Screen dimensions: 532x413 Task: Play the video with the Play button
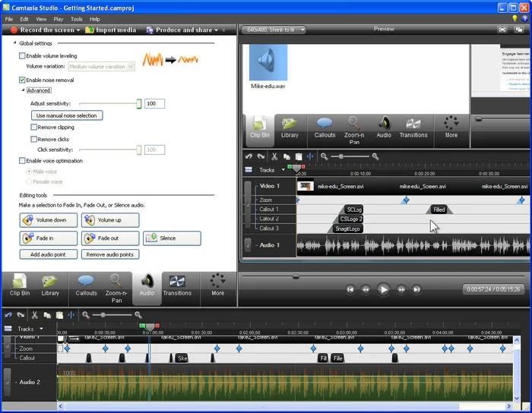point(383,290)
